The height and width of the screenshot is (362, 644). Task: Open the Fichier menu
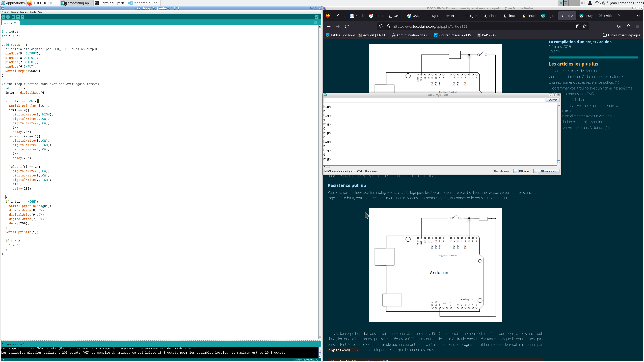[5, 12]
